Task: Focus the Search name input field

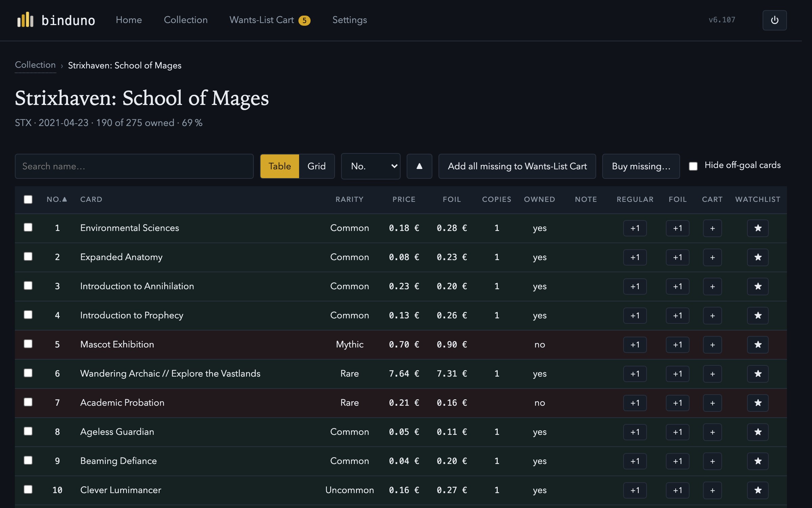Action: 134,166
